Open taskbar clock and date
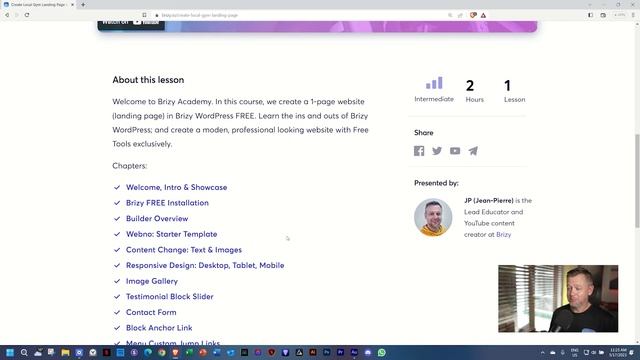Screen dimensions: 640x360 (x=618, y=353)
